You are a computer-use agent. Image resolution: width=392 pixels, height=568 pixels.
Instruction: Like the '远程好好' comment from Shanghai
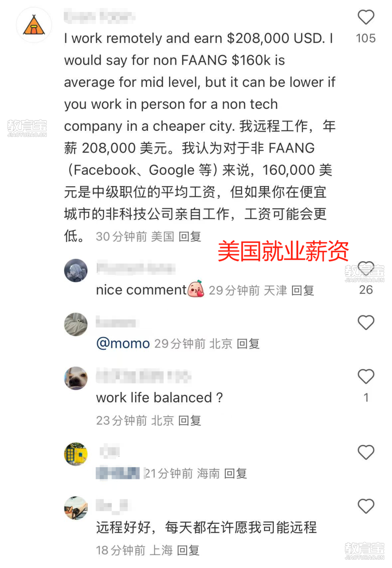[366, 506]
